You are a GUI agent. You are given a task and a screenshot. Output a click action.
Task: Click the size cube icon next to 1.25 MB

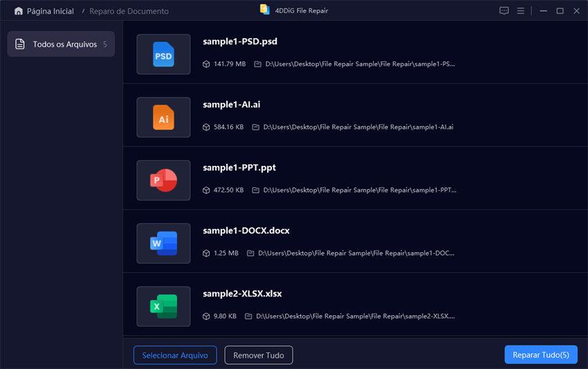[206, 253]
